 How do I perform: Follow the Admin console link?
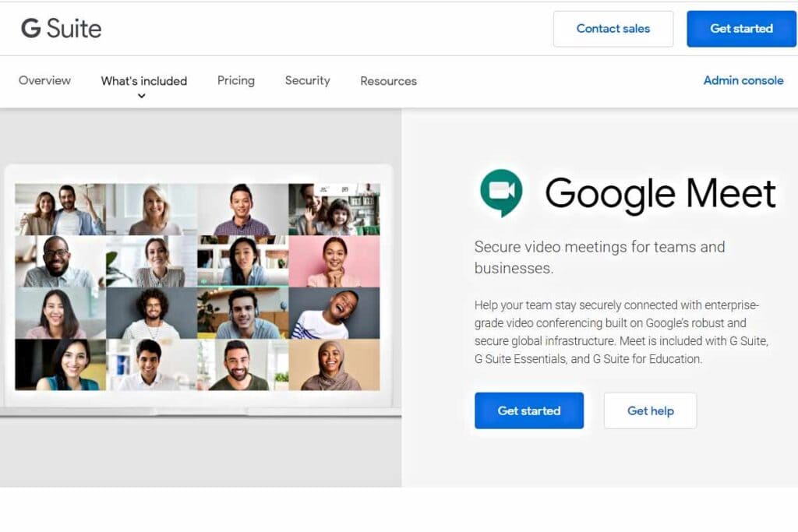click(743, 80)
